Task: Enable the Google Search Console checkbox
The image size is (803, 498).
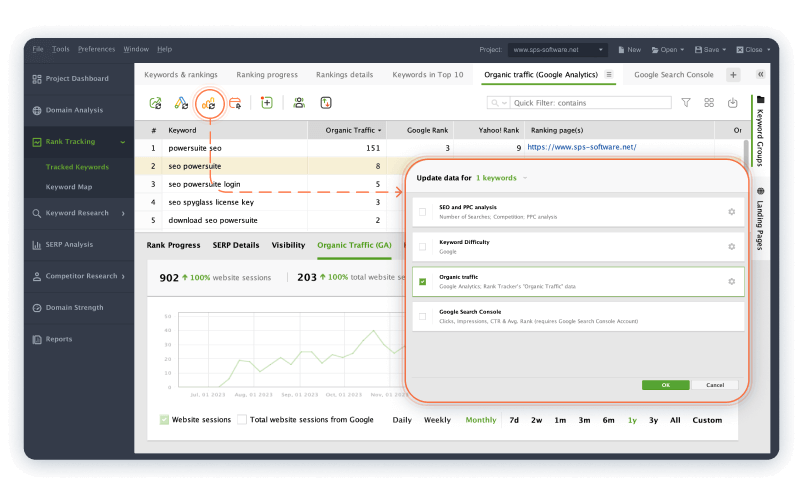Action: coord(422,316)
